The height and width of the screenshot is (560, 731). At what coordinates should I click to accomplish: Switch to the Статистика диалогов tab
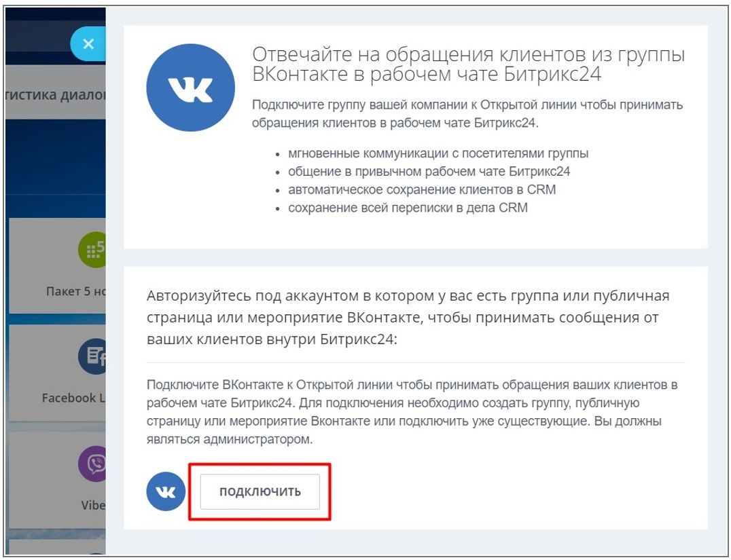coord(56,94)
